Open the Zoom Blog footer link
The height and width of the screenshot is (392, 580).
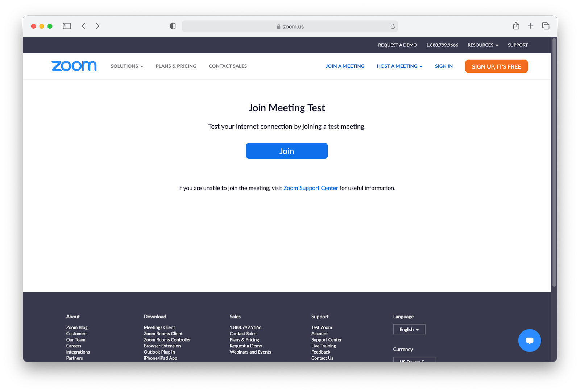(x=77, y=327)
